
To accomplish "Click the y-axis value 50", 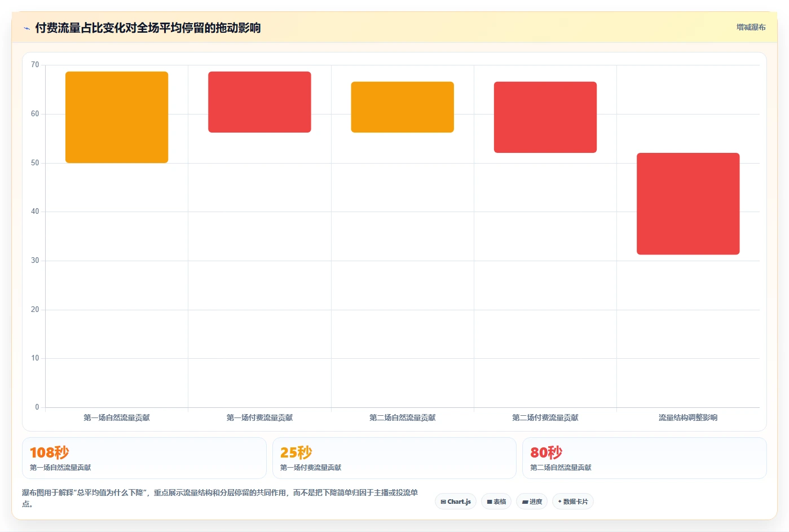I will coord(35,163).
